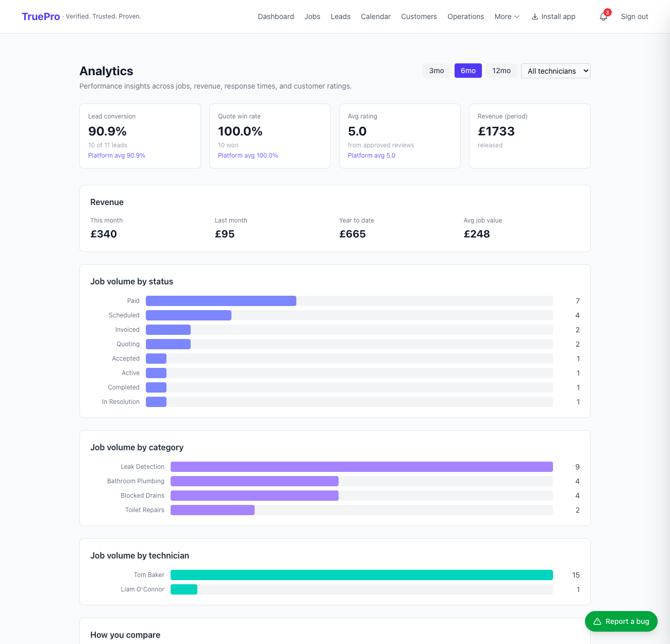This screenshot has width=670, height=644.
Task: Click the '£248' avg job value
Action: pos(477,234)
